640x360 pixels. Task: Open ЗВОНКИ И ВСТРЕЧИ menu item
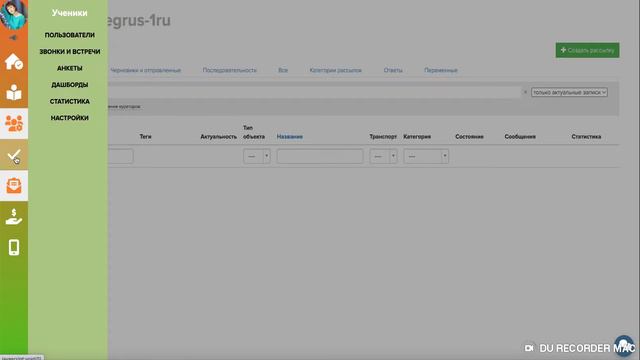[x=69, y=52]
